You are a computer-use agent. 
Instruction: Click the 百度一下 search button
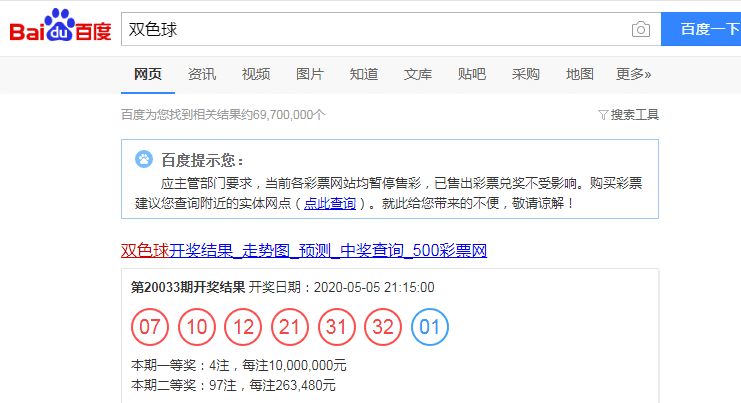point(701,29)
